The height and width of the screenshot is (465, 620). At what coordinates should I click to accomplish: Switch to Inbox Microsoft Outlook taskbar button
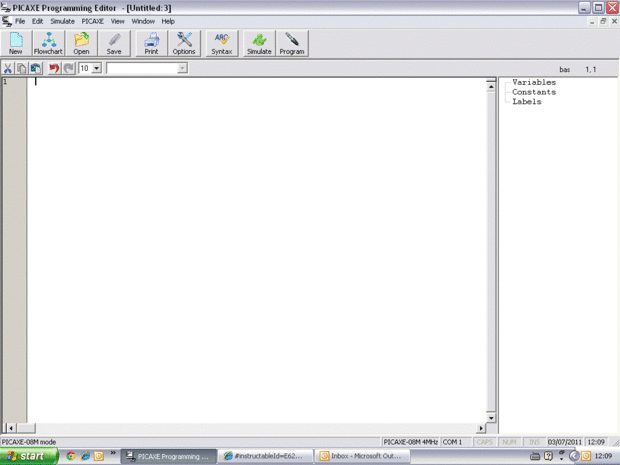point(363,456)
